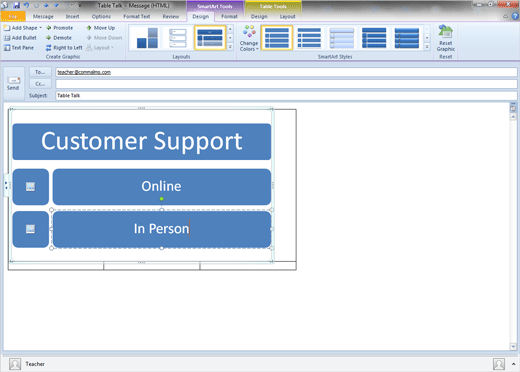Open the Table Tools Design tab
520x372 pixels.
click(259, 16)
